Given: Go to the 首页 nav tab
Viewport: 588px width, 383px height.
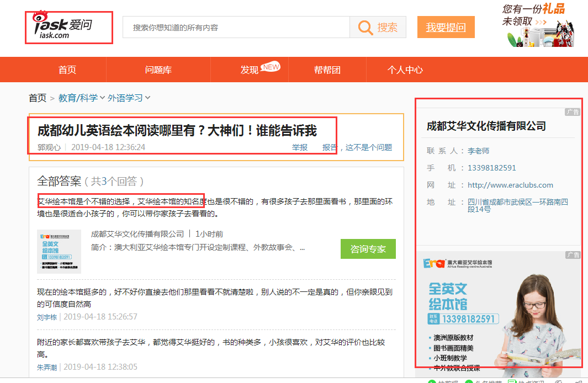Looking at the screenshot, I should click(67, 70).
